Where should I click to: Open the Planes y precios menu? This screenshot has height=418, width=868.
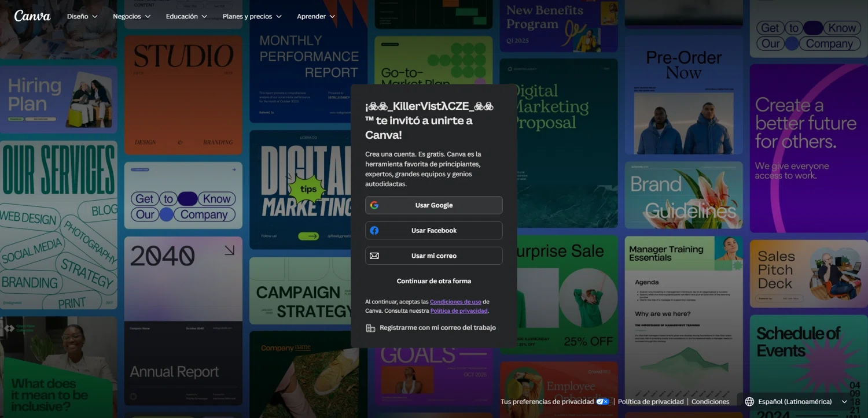click(252, 16)
